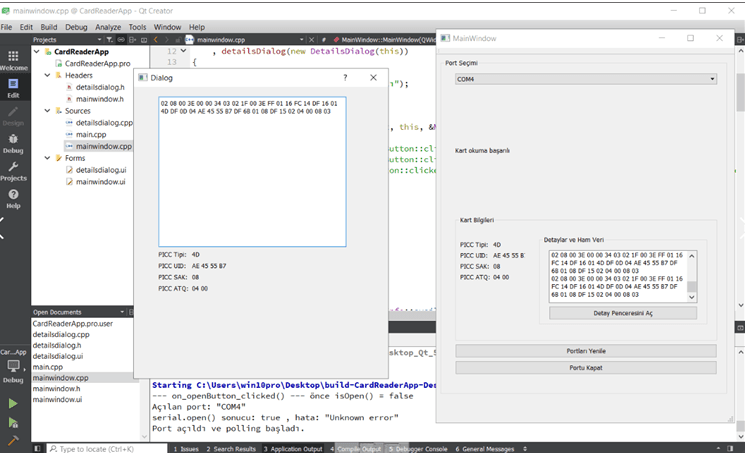Click Portu Kapat button
The width and height of the screenshot is (745, 454).
pyautogui.click(x=586, y=368)
